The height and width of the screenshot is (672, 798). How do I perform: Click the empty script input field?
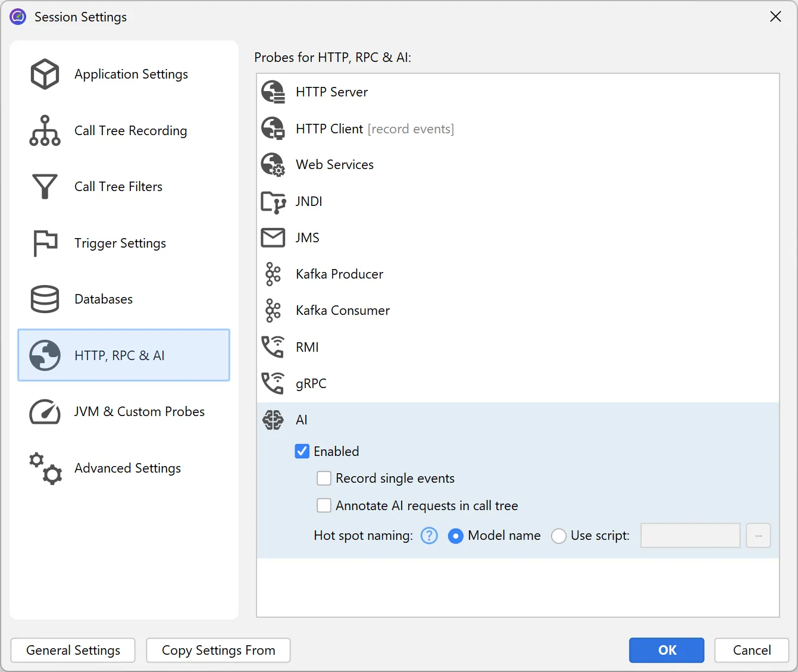click(x=690, y=536)
